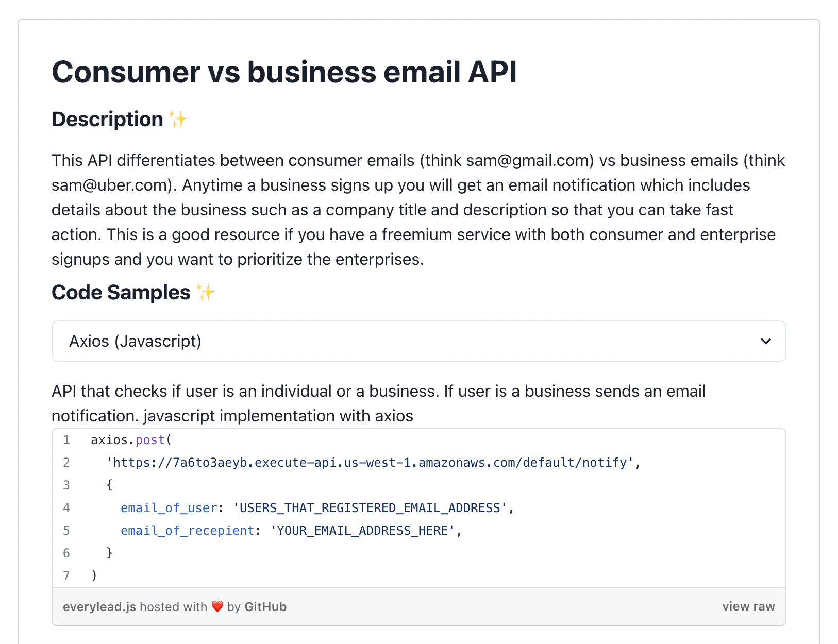Image resolution: width=838 pixels, height=644 pixels.
Task: Open the code sample language dropdown
Action: (x=418, y=341)
